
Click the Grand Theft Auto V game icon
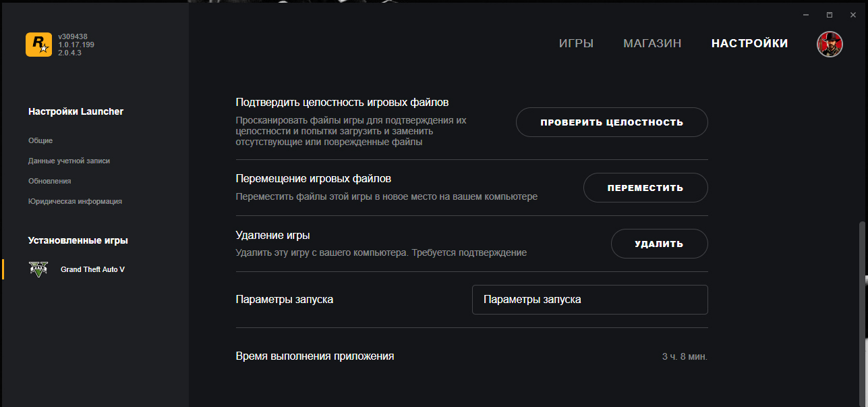tap(38, 269)
